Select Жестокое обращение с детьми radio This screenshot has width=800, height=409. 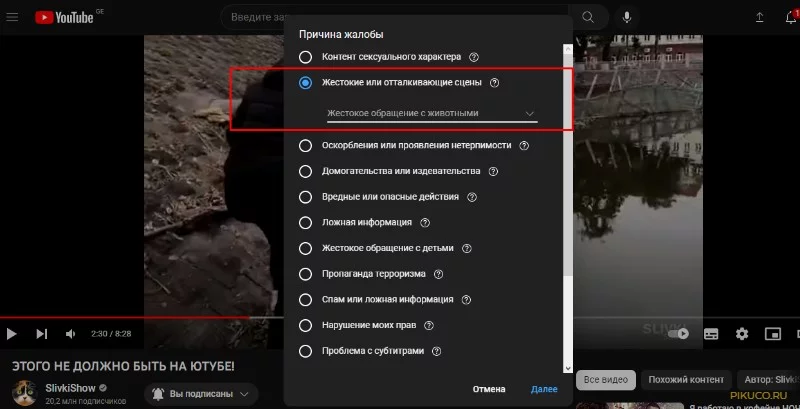(x=305, y=248)
